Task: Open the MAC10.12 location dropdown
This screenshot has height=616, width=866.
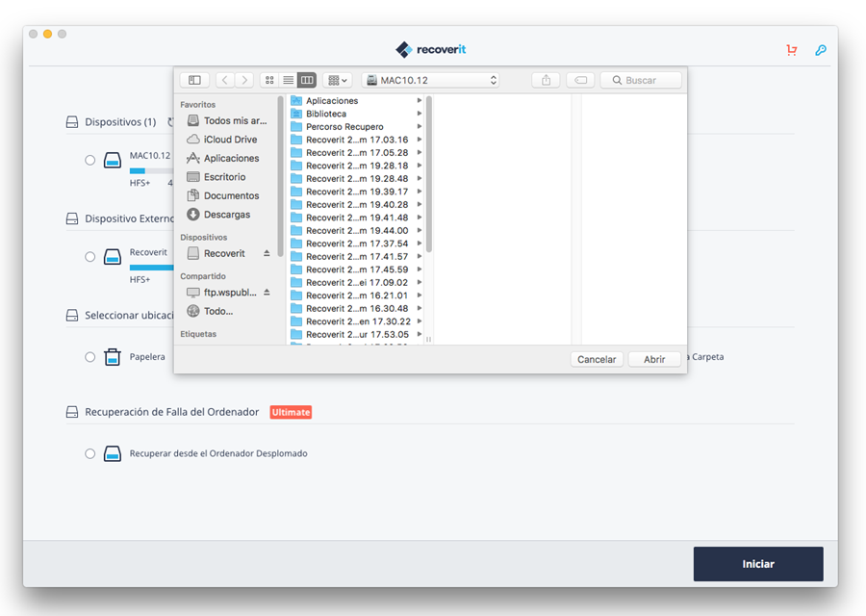Action: (431, 80)
